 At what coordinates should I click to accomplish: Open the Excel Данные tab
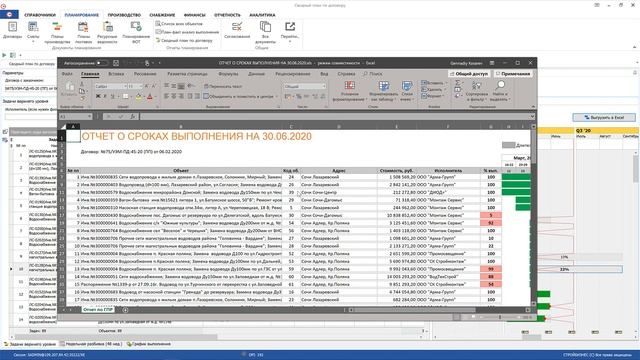coord(256,74)
